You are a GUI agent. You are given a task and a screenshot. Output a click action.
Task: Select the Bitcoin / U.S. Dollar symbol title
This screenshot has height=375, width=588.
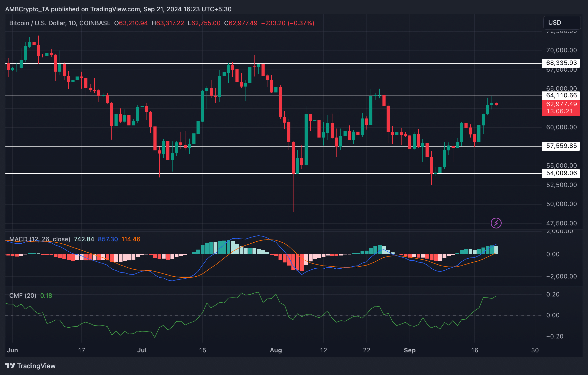60,23
